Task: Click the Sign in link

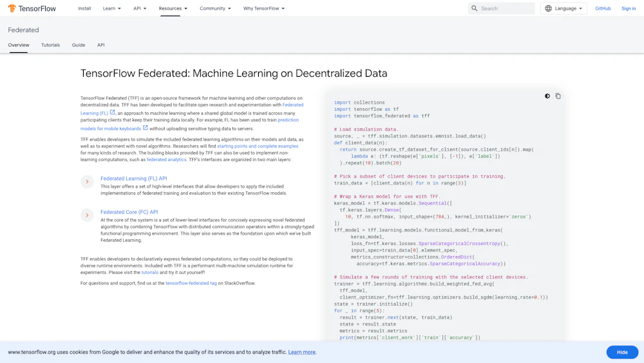Action: click(629, 8)
